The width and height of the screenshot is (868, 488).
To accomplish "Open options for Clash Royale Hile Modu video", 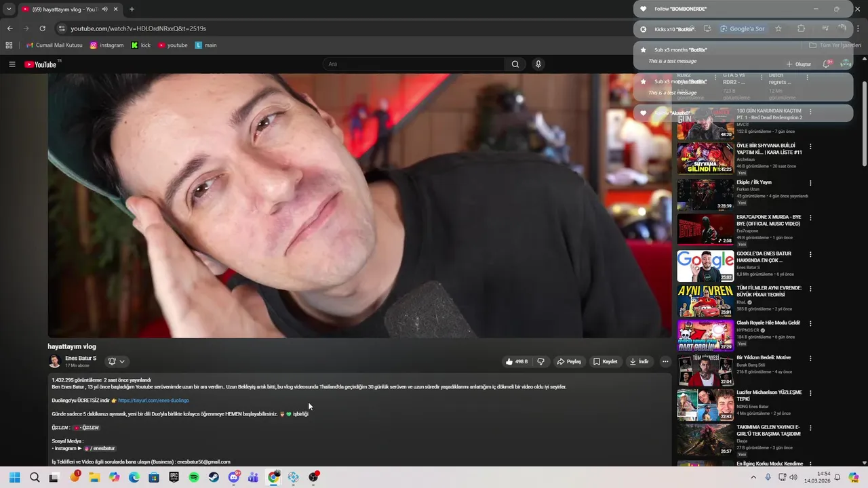I will pyautogui.click(x=810, y=323).
